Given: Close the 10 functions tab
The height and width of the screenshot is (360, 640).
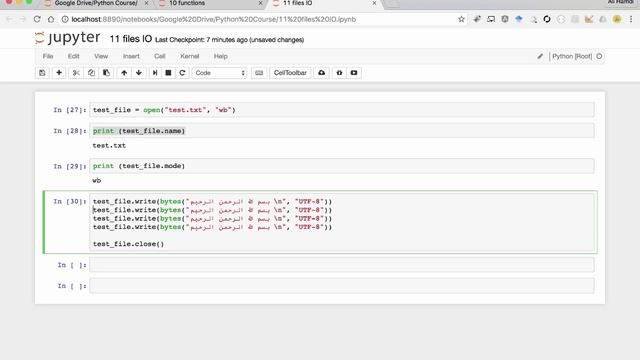Looking at the screenshot, I should tap(260, 3).
